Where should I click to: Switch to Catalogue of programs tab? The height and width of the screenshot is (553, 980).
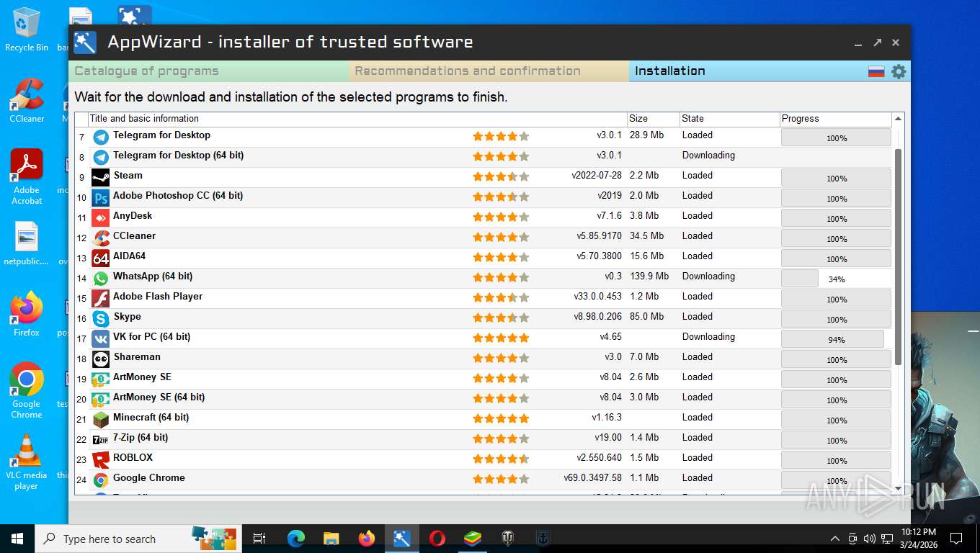pos(209,71)
